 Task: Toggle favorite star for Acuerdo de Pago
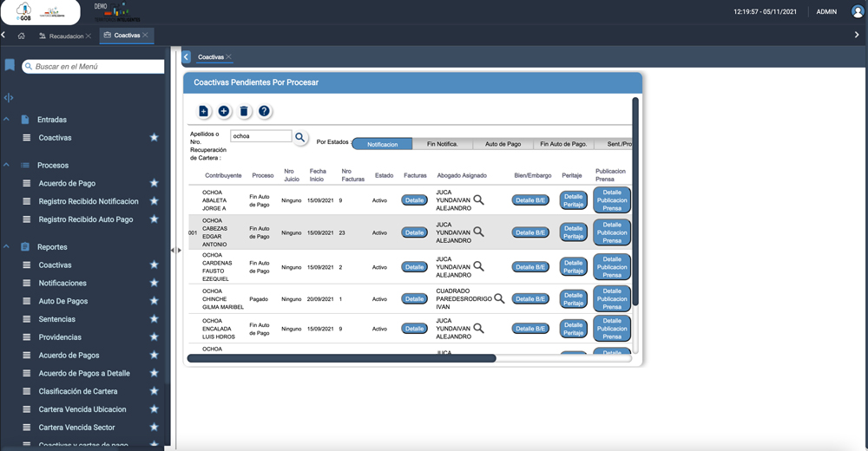(154, 183)
